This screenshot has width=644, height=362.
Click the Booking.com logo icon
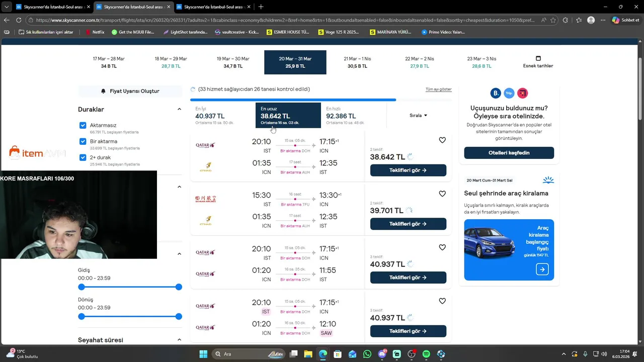[x=496, y=93]
